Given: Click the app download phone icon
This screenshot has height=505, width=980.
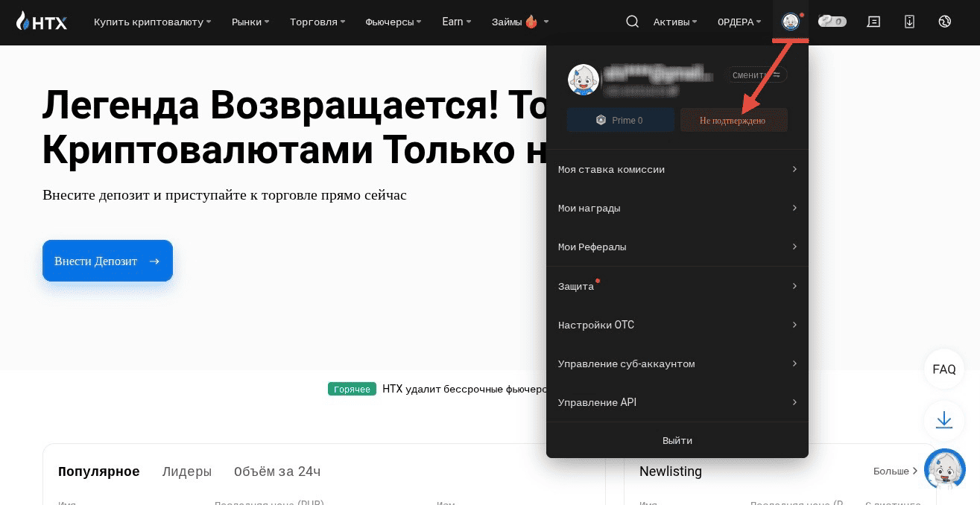Looking at the screenshot, I should click(x=909, y=22).
